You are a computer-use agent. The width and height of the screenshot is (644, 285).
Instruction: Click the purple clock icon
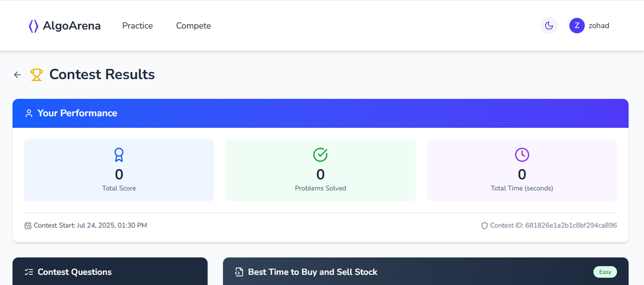[x=522, y=155]
